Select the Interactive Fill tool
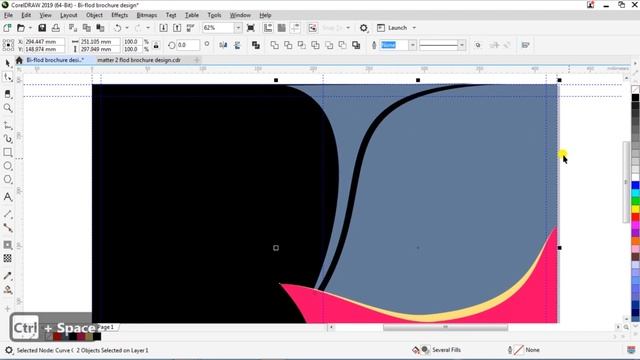Screen dimensions: 640x360 click(7, 290)
